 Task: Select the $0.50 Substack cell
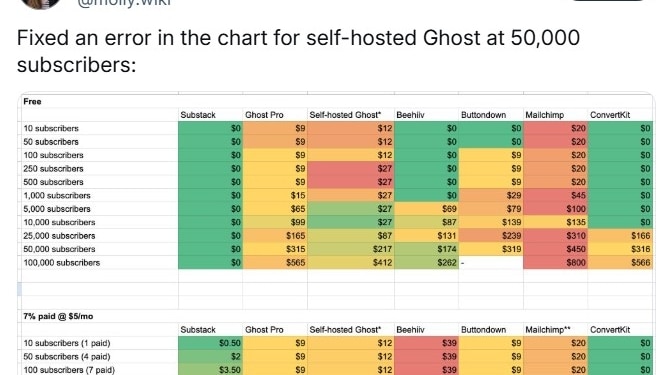pyautogui.click(x=211, y=343)
